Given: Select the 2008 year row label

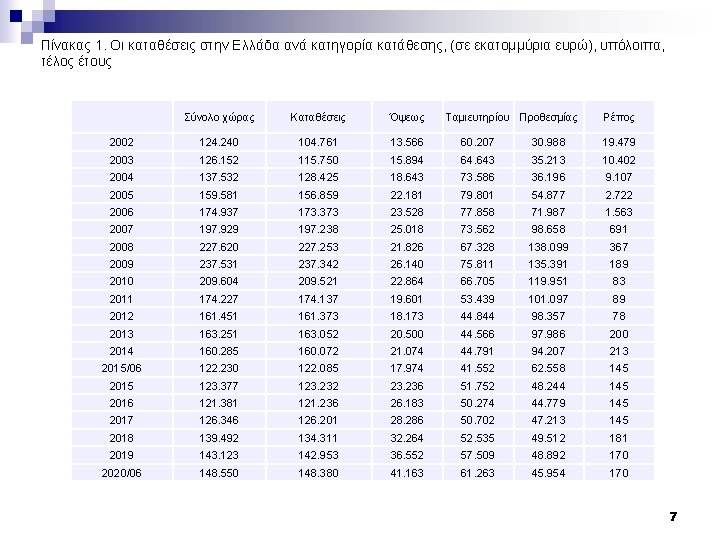Looking at the screenshot, I should (x=121, y=247).
